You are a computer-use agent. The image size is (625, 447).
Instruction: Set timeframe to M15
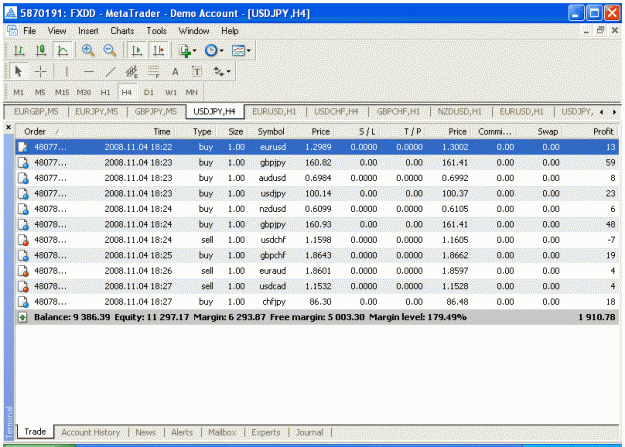pos(62,93)
